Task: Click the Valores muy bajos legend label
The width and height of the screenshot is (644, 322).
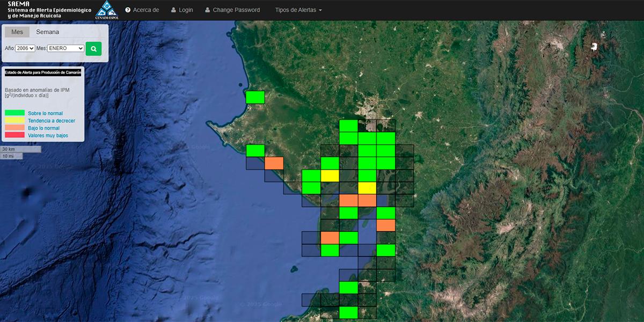Action: click(x=48, y=135)
